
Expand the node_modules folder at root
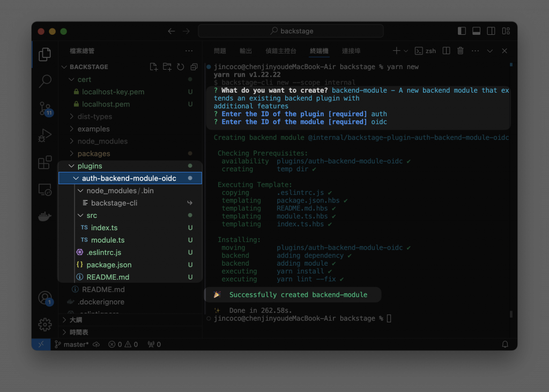pos(130,141)
